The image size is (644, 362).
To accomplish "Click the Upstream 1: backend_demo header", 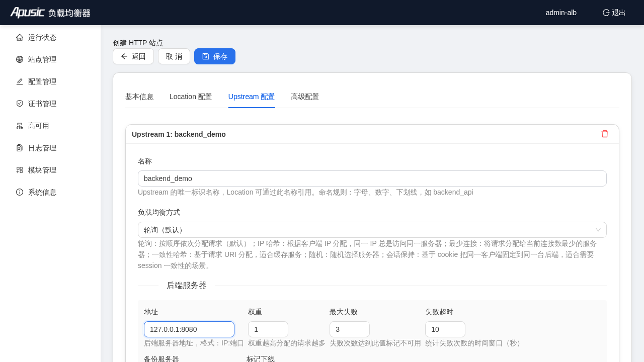I will tap(179, 134).
